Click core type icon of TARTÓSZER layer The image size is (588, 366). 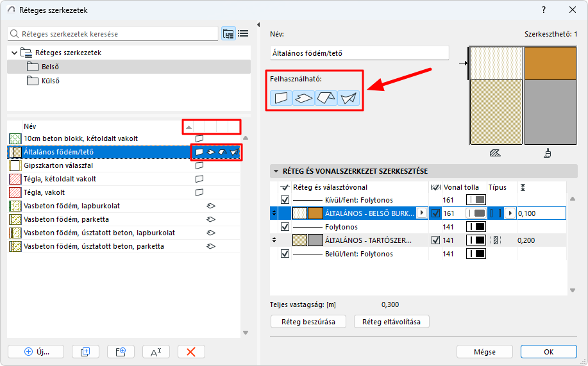tap(496, 240)
